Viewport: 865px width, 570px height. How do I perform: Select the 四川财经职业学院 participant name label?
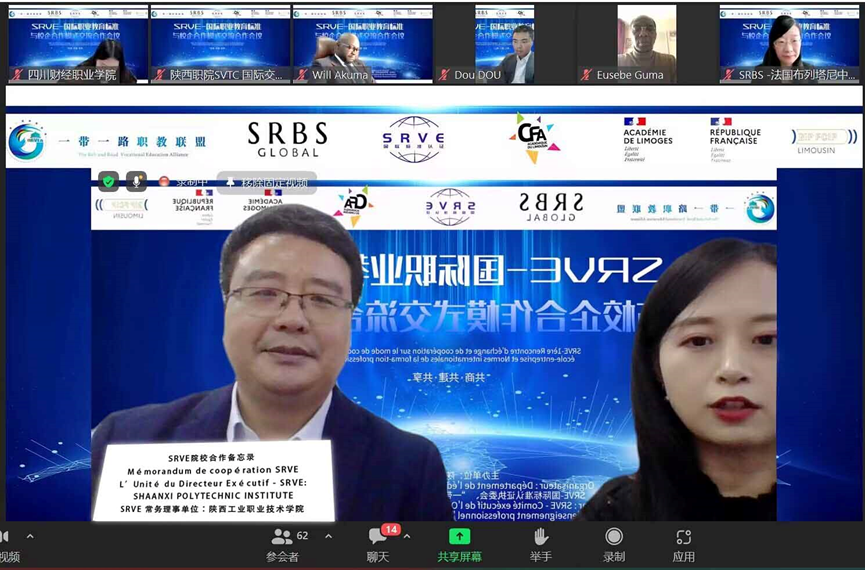tap(70, 75)
